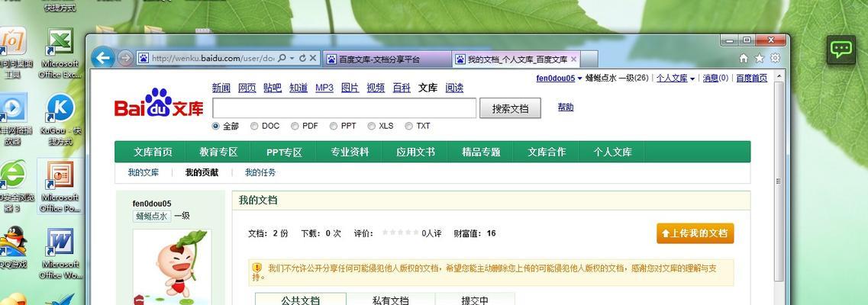868x305 pixels.
Task: Click the 搜索文档 button
Action: click(511, 108)
